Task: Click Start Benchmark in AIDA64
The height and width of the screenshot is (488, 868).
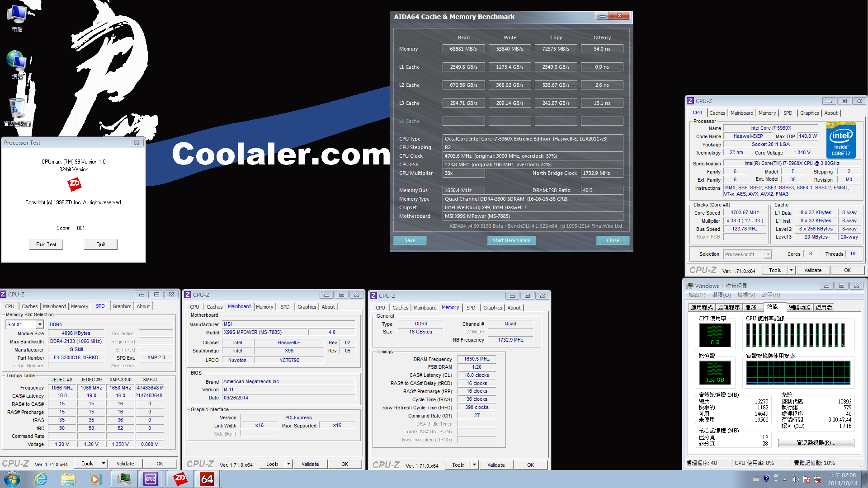Action: coord(511,240)
